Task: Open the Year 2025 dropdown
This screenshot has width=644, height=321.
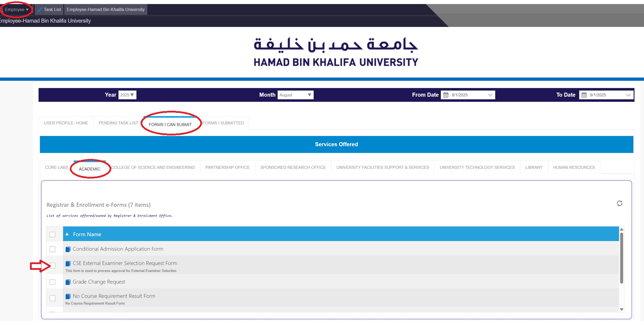Action: (127, 95)
